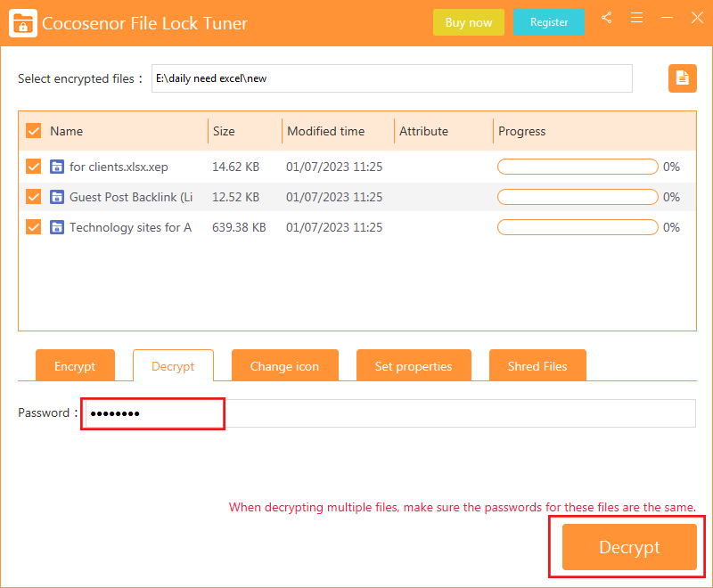Image resolution: width=713 pixels, height=588 pixels.
Task: Switch to the Encrypt tab
Action: 75,365
